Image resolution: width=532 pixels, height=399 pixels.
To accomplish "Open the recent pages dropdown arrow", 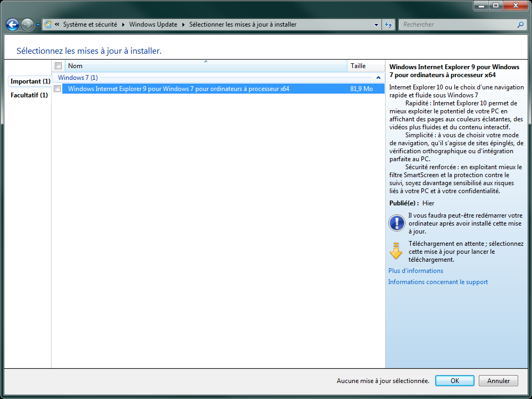I will click(38, 25).
